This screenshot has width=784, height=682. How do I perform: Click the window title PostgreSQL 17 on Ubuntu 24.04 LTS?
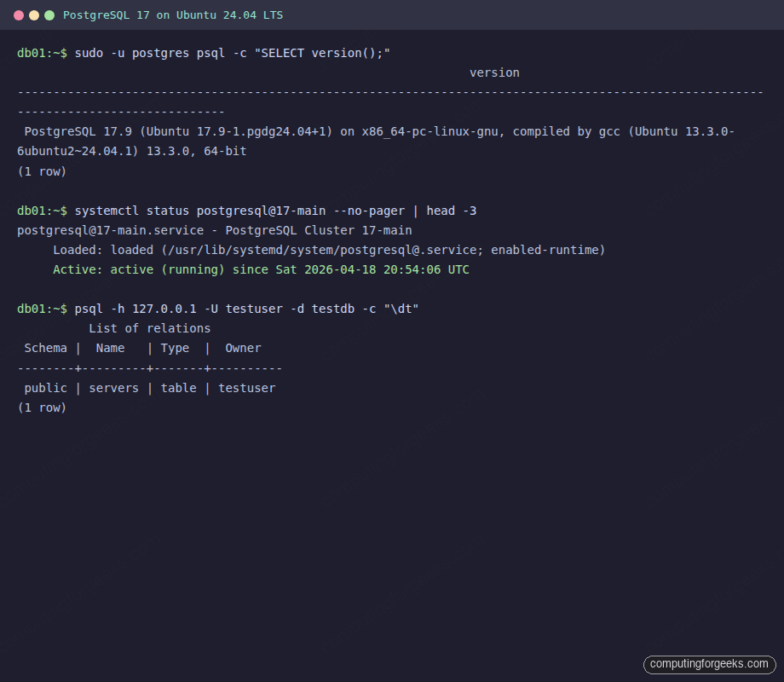173,15
